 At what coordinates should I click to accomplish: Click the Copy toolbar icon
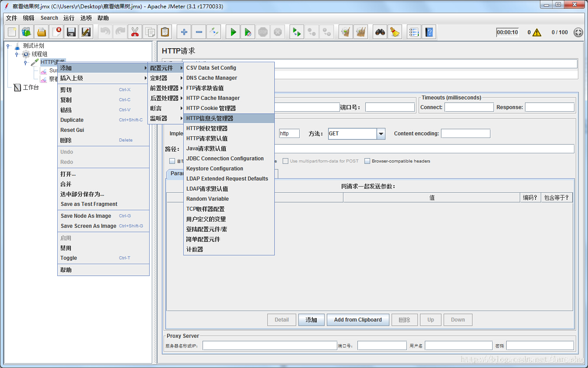(150, 32)
